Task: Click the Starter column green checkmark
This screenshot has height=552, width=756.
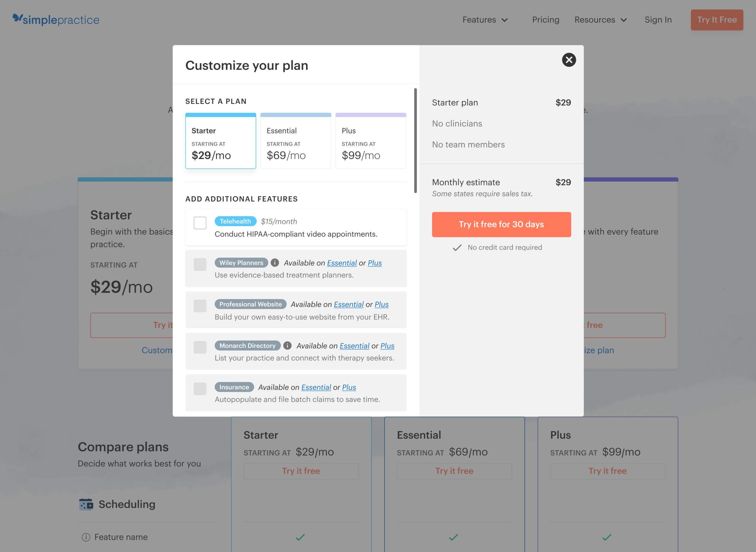Action: [300, 537]
